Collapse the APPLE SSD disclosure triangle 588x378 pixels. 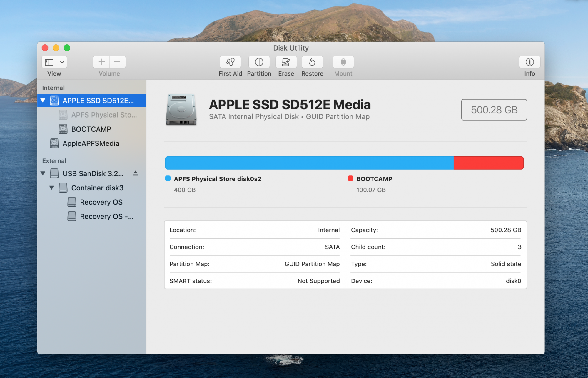pyautogui.click(x=43, y=101)
